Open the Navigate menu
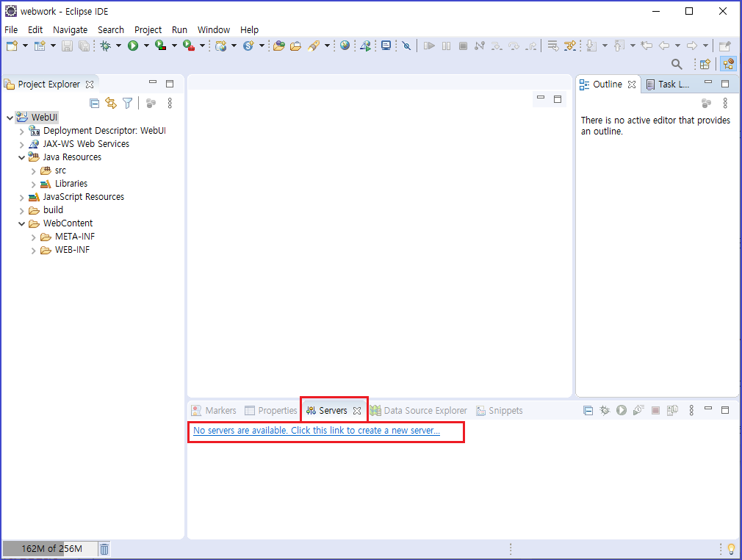 [x=70, y=30]
